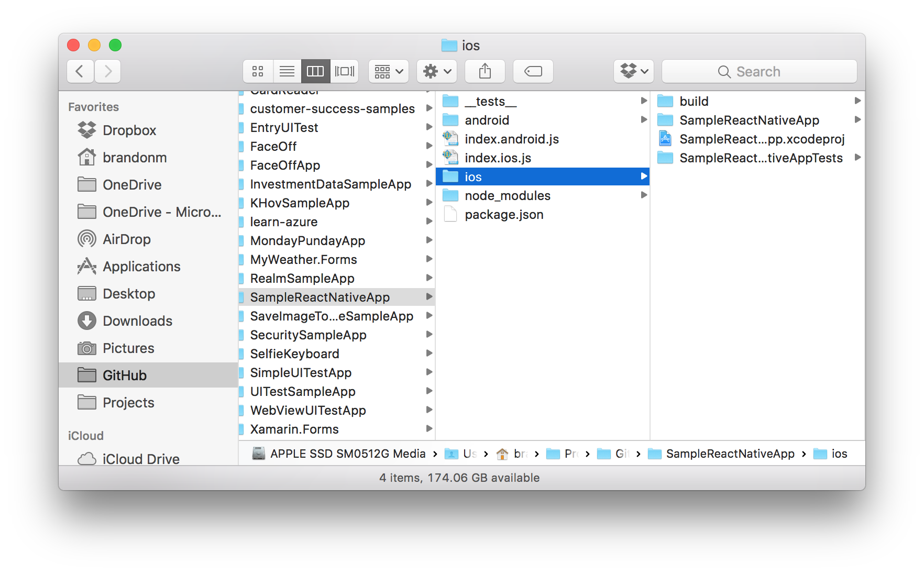This screenshot has width=924, height=574.
Task: Select GitHub in the sidebar
Action: click(148, 375)
